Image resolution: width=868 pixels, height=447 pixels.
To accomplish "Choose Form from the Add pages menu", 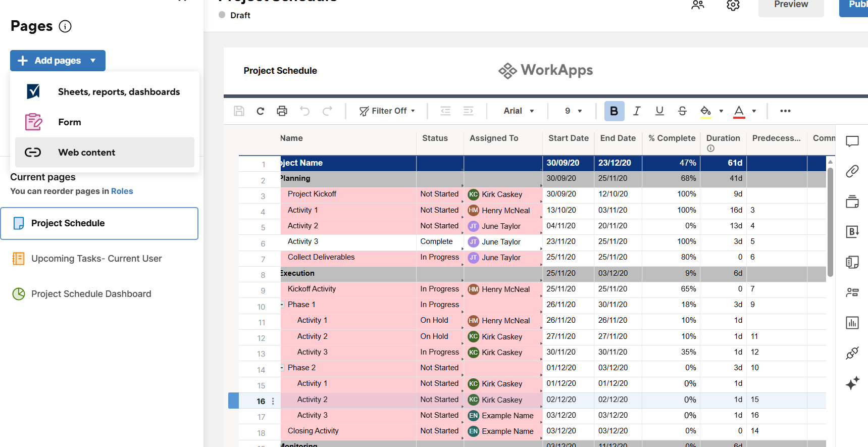I will [105, 122].
